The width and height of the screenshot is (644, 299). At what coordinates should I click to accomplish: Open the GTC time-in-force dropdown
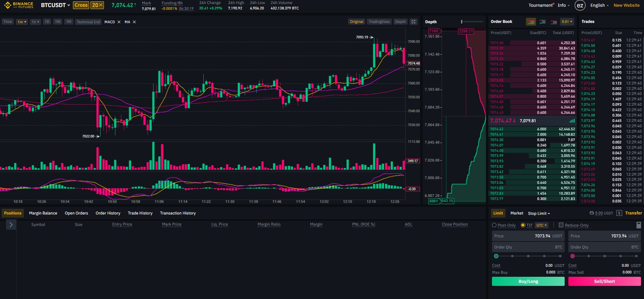point(541,225)
